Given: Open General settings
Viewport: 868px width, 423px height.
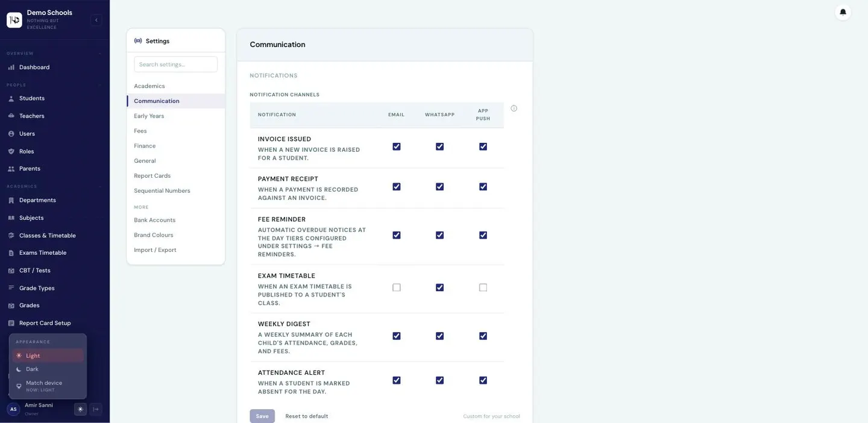Looking at the screenshot, I should 176,161.
